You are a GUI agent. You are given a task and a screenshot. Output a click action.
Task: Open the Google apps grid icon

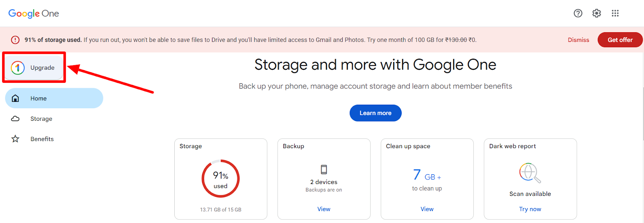(615, 13)
